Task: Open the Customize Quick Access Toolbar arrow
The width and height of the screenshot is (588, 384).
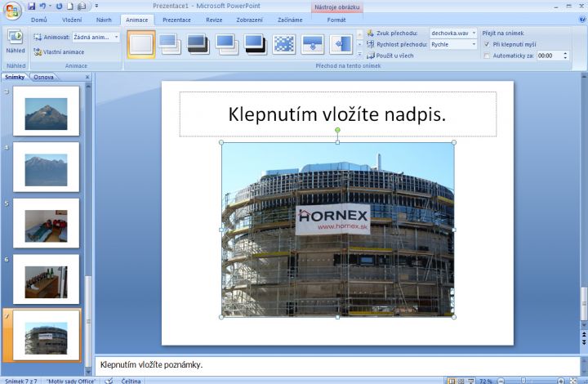Action: [x=96, y=6]
